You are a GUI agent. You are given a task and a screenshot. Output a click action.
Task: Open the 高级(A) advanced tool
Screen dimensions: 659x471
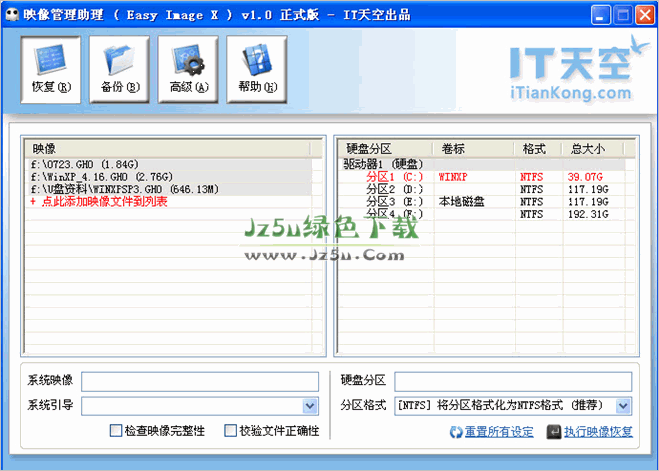(x=188, y=69)
